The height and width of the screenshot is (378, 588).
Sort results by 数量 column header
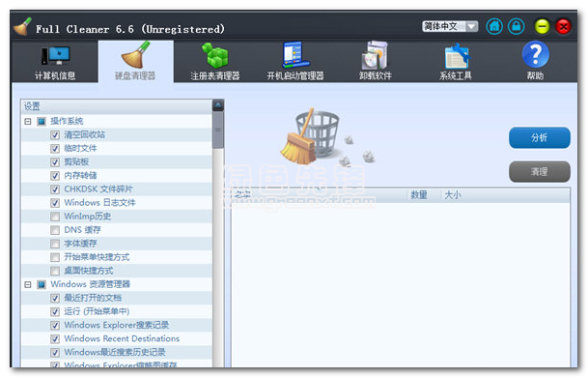[419, 195]
